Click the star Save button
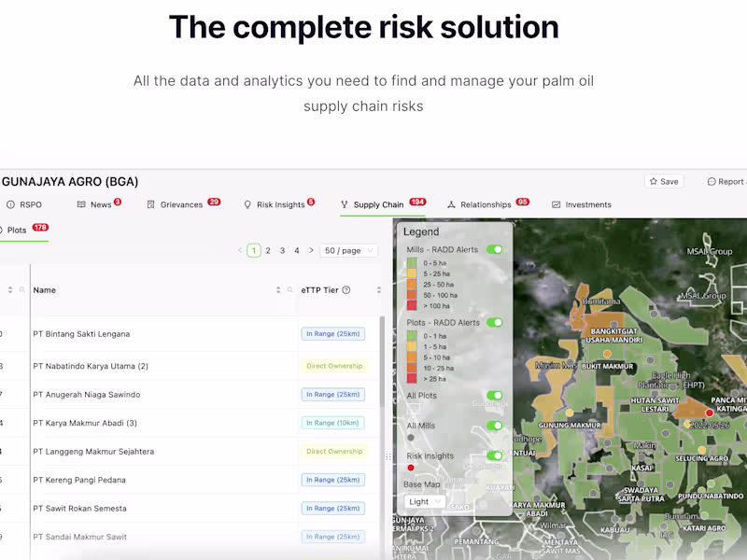Viewport: 747px width, 560px height. click(x=664, y=181)
